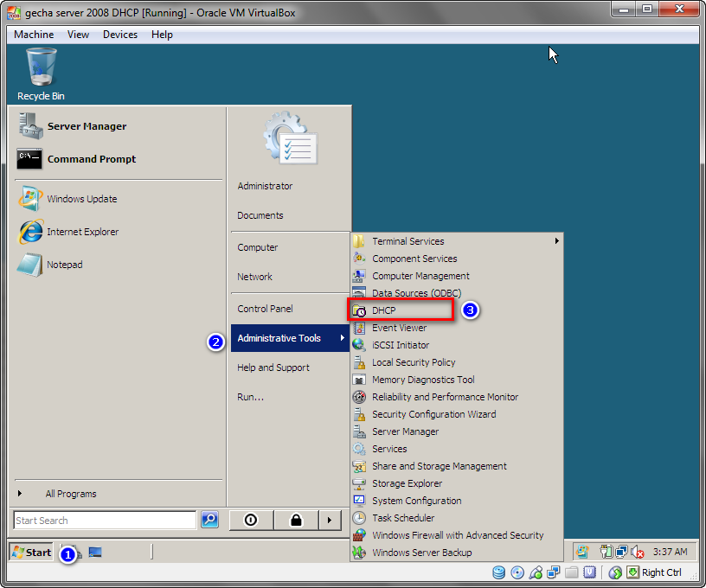
Task: Click the taskbar clock showing 3:37 AM
Action: [x=670, y=552]
